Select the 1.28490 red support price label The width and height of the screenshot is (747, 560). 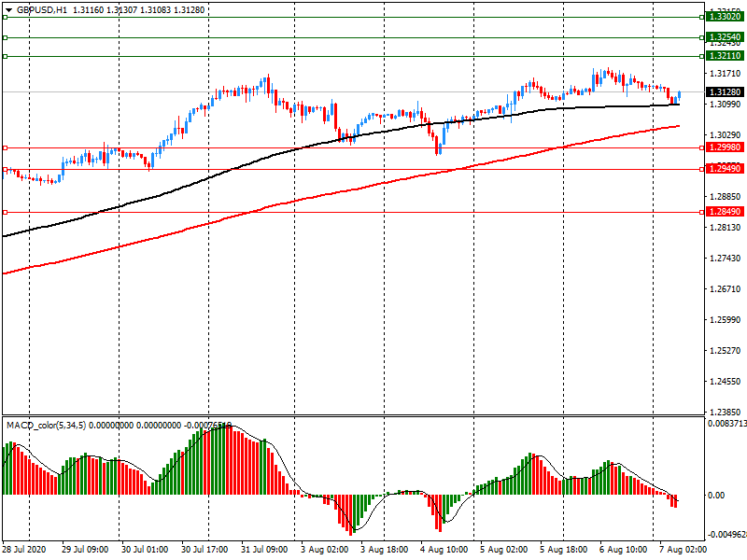(725, 212)
